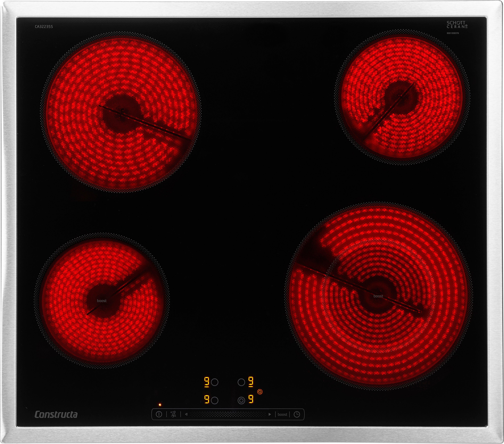Select the rear-right cooking zone circle
This screenshot has height=444, width=504.
pos(241,382)
